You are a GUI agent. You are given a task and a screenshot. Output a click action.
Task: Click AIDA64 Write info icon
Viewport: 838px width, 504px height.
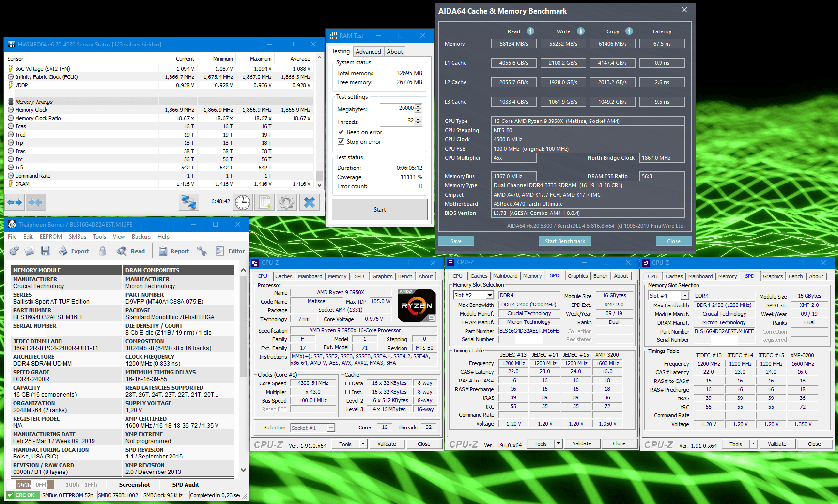pyautogui.click(x=581, y=31)
